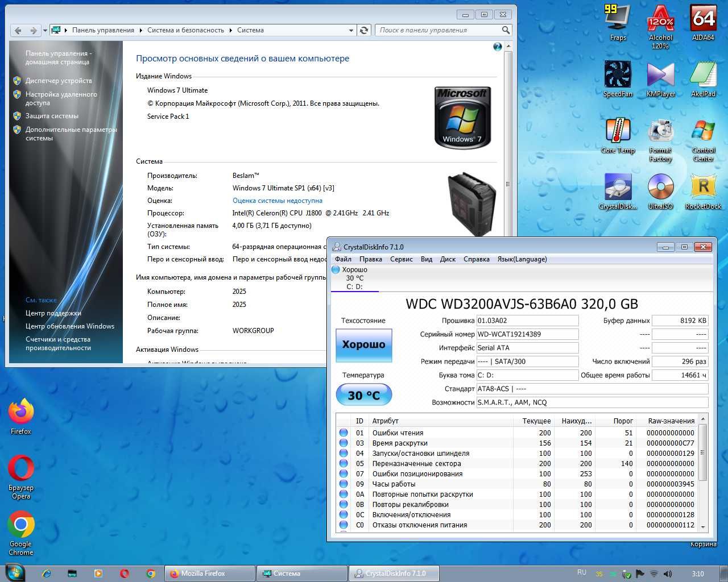
Task: Open the Windows Start menu orb
Action: (15, 572)
